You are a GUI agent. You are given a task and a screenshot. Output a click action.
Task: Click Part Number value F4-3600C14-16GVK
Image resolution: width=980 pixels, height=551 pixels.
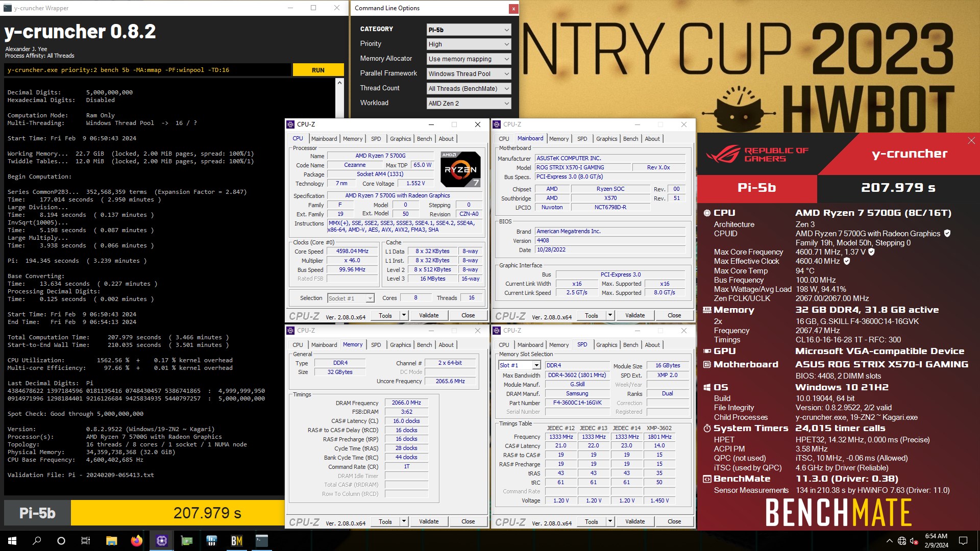(577, 403)
